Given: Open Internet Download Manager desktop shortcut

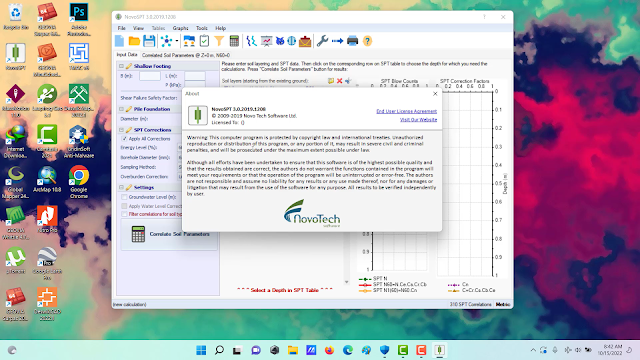Looking at the screenshot, I should (16, 141).
